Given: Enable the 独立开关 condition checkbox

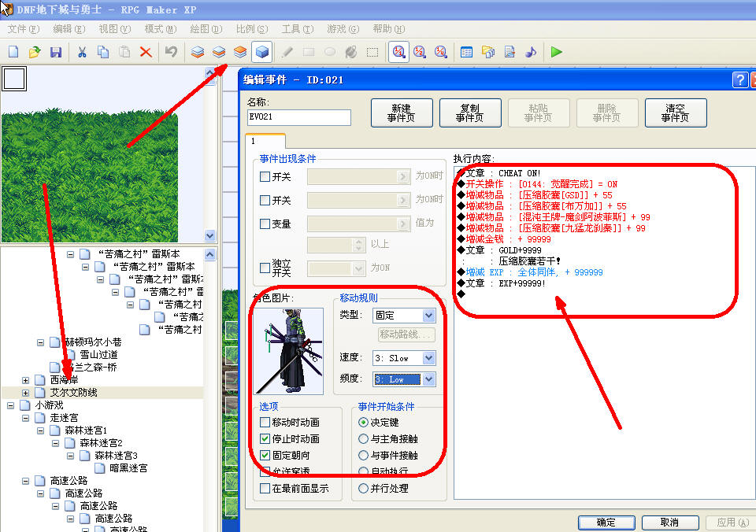Looking at the screenshot, I should click(265, 268).
